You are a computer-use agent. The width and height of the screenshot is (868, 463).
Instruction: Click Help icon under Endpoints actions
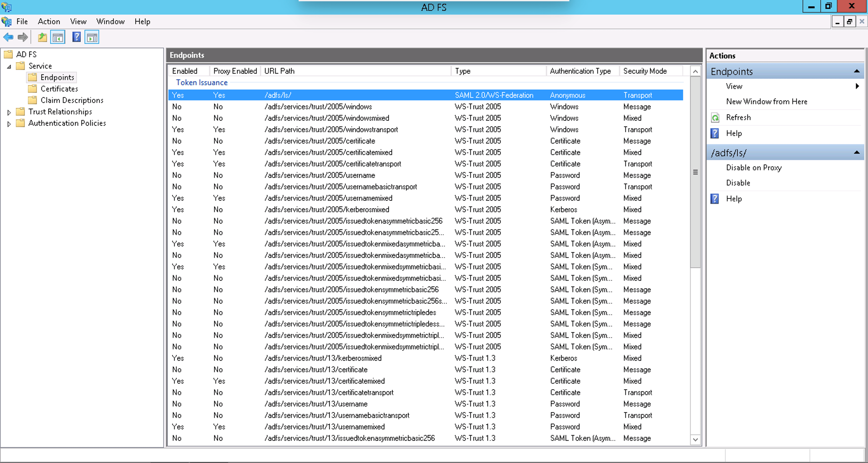pos(715,133)
